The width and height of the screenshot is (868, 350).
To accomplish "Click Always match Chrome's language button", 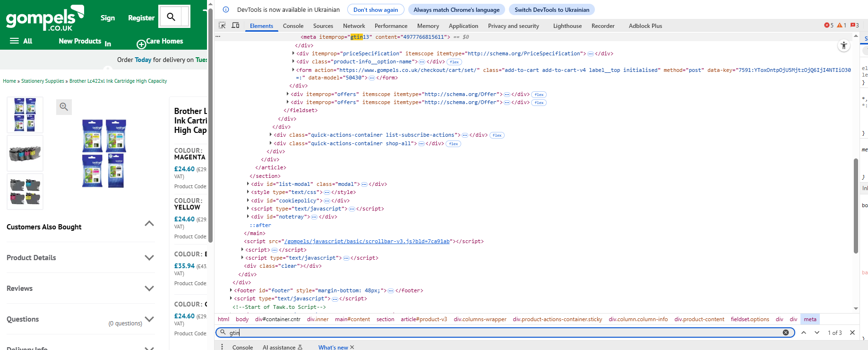I will [x=456, y=9].
